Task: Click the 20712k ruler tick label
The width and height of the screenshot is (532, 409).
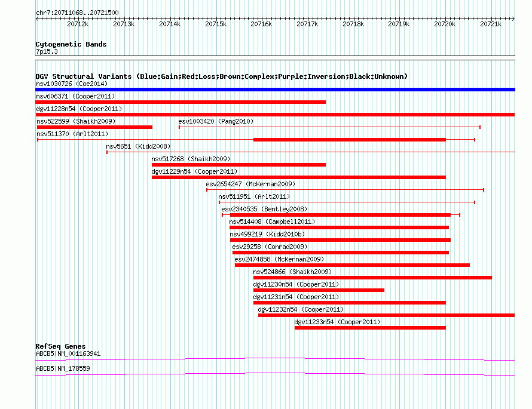Action: coord(78,24)
